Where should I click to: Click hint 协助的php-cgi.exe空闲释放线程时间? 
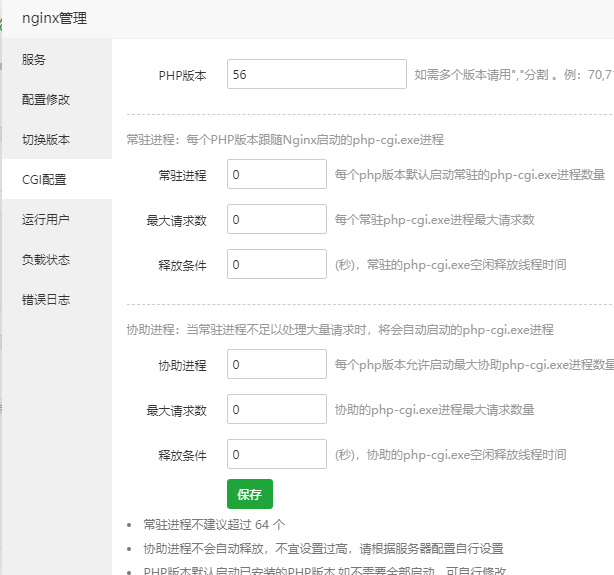click(x=450, y=455)
